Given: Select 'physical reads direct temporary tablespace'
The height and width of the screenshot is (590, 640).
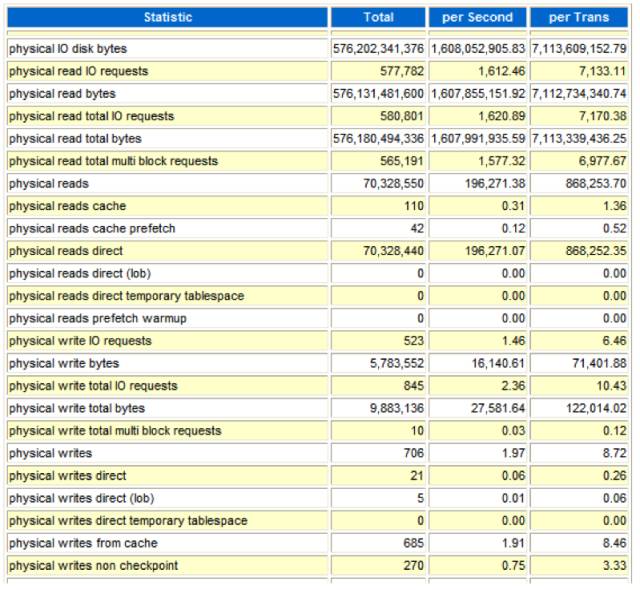Looking at the screenshot, I should click(127, 296).
